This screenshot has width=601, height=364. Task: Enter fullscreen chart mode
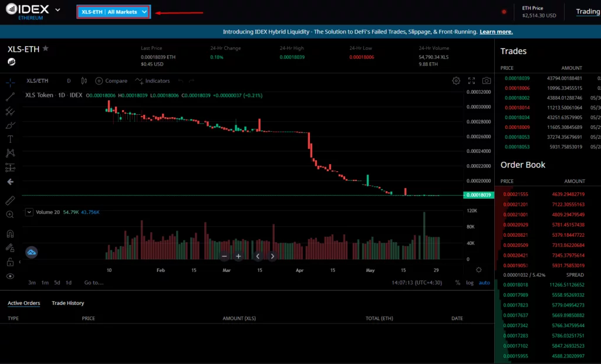(471, 81)
